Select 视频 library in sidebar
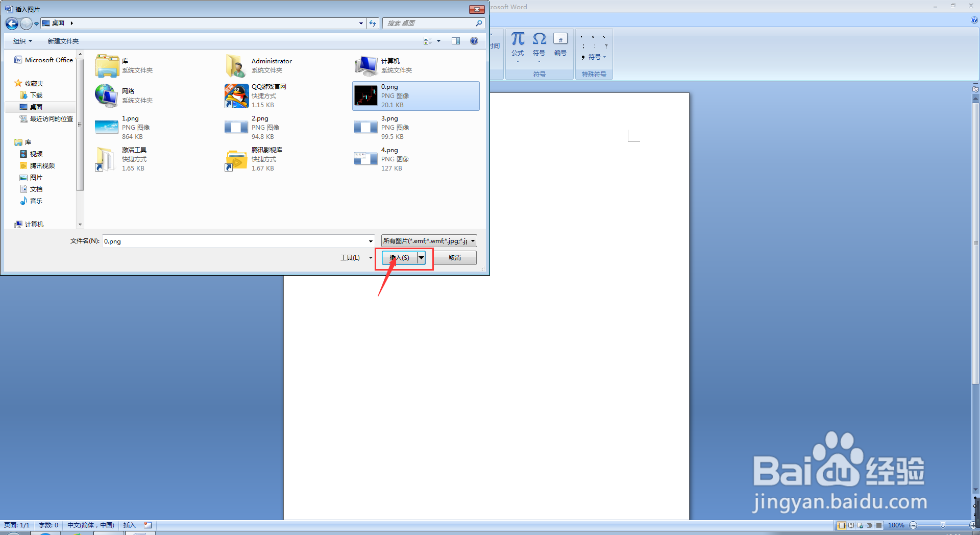The height and width of the screenshot is (535, 980). (x=32, y=154)
